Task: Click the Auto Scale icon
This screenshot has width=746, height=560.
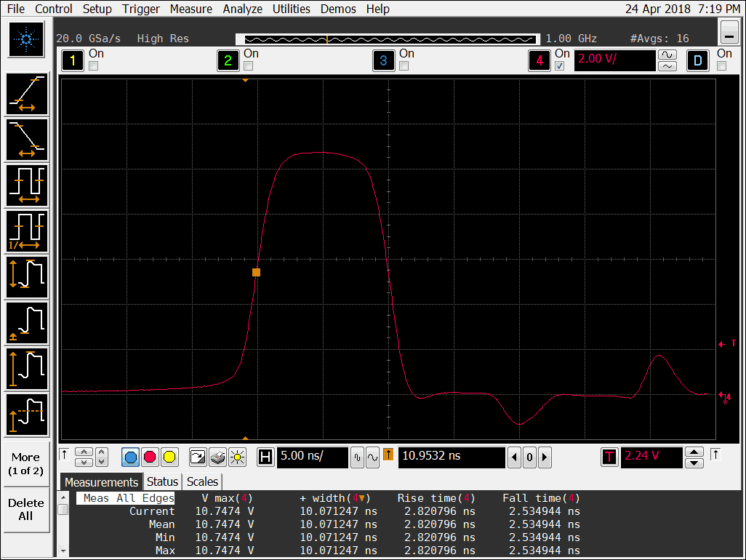Action: 198,457
